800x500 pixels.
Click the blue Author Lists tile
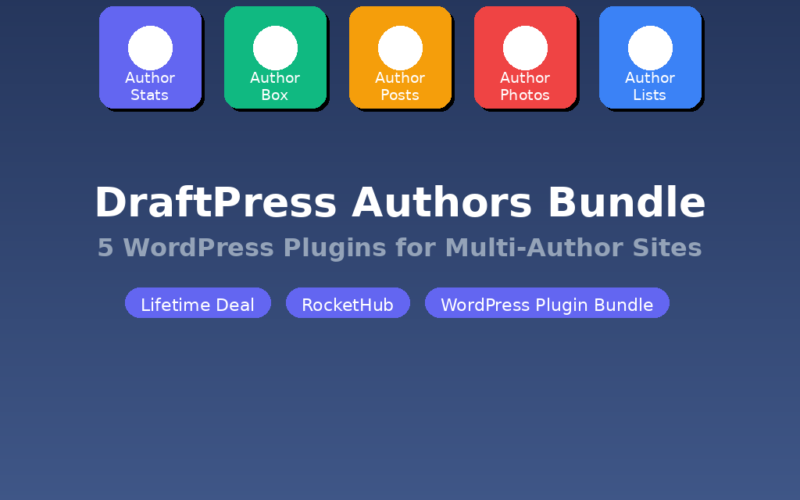point(650,57)
